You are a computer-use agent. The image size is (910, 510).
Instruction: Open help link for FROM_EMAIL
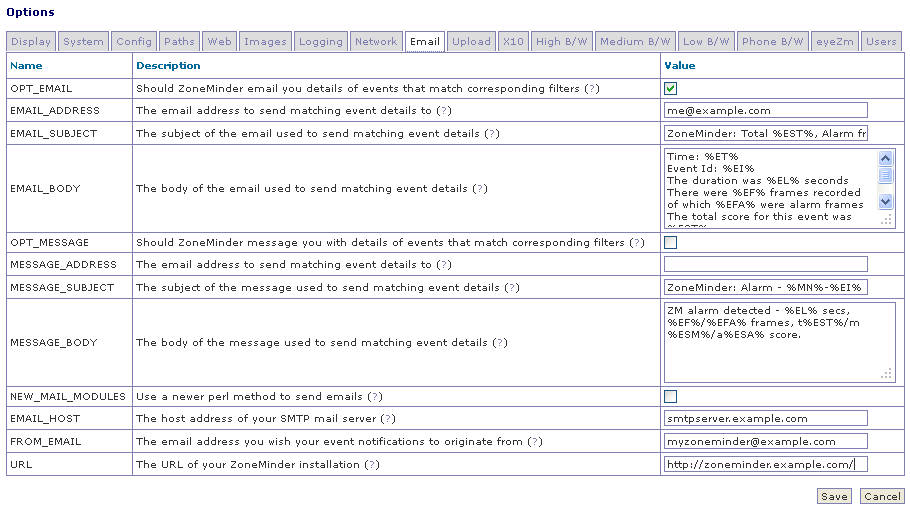pyautogui.click(x=535, y=442)
